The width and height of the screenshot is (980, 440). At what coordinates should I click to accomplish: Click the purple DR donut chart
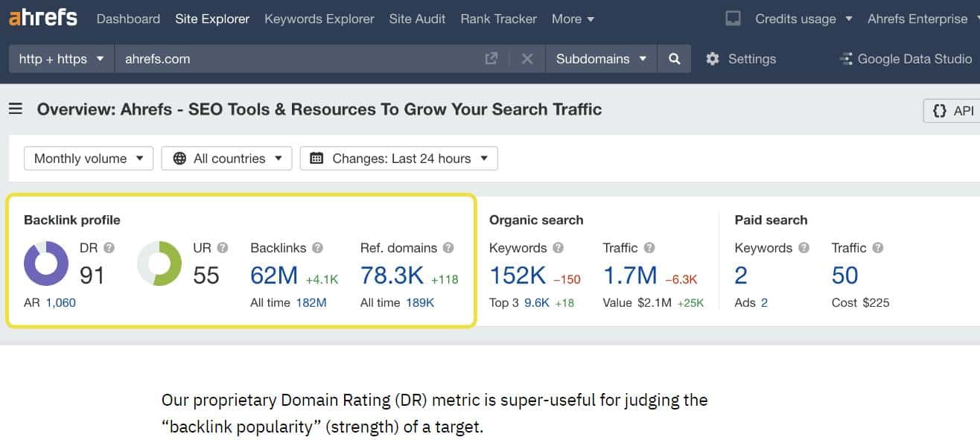pos(46,264)
